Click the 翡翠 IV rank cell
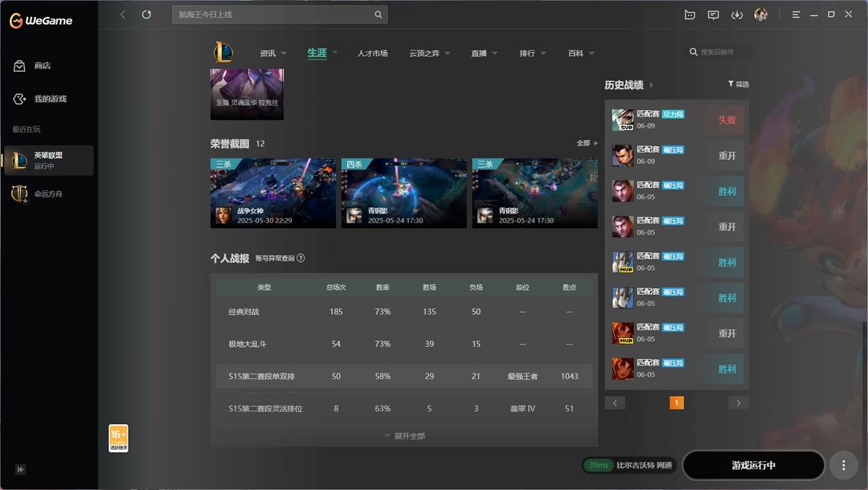The height and width of the screenshot is (490, 868). click(522, 409)
